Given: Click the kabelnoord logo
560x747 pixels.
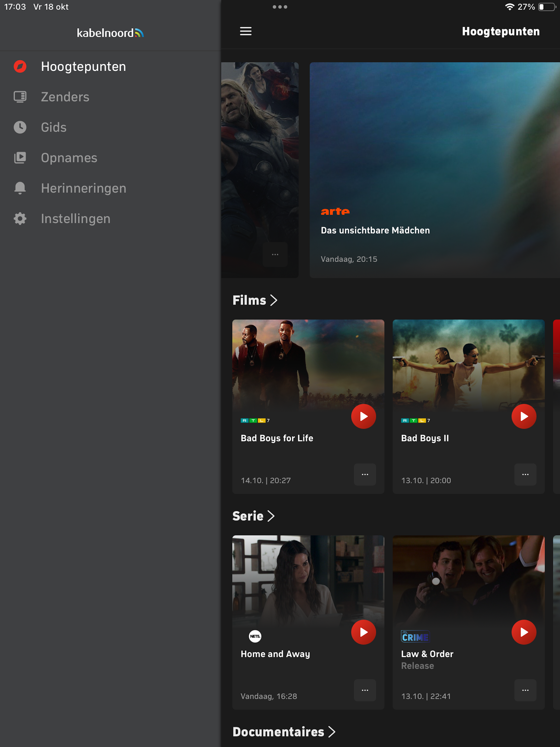Looking at the screenshot, I should (x=110, y=33).
